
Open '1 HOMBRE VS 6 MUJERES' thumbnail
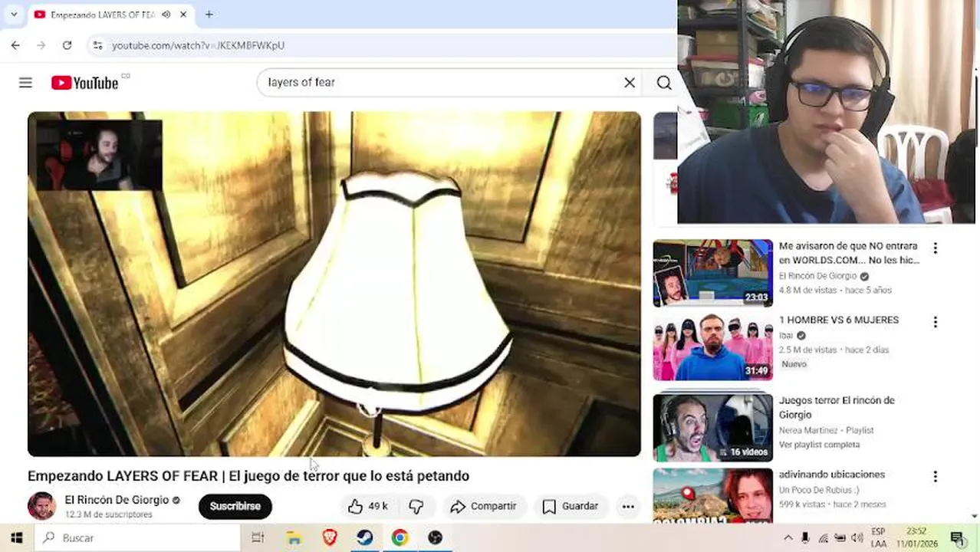[x=713, y=347]
